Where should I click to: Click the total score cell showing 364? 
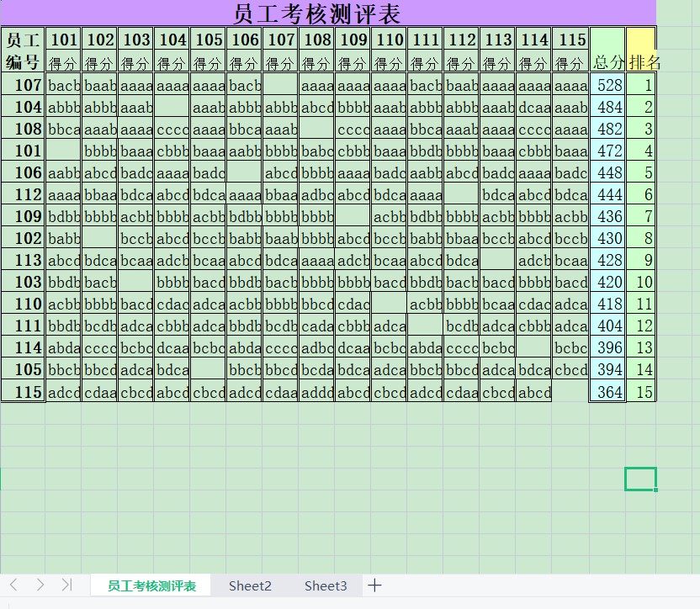point(607,391)
